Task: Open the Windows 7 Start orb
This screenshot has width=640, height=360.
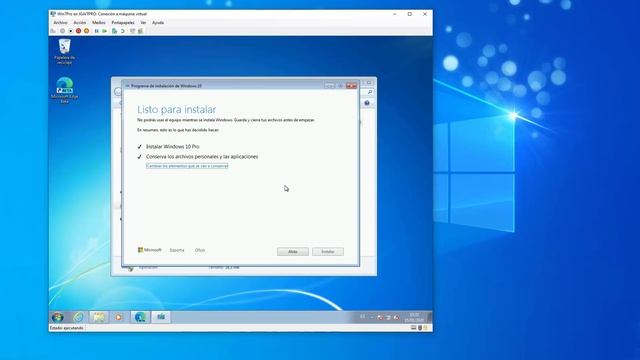Action: pos(58,317)
